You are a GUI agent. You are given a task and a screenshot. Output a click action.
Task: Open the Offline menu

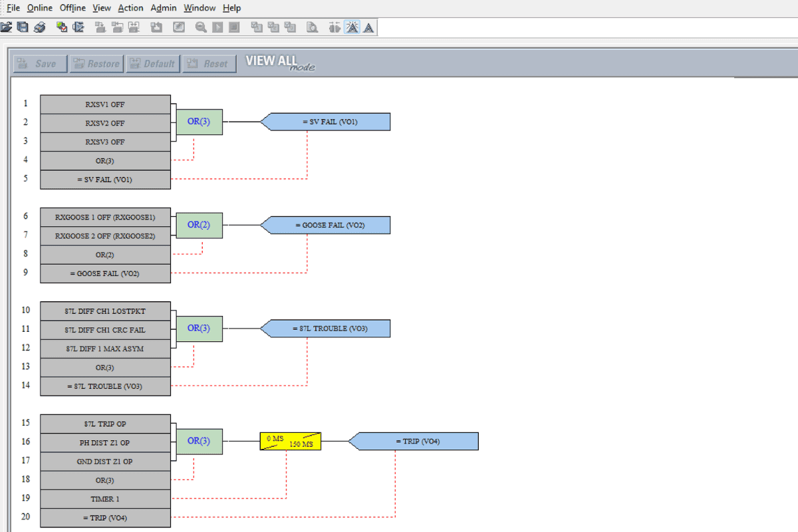[x=72, y=8]
